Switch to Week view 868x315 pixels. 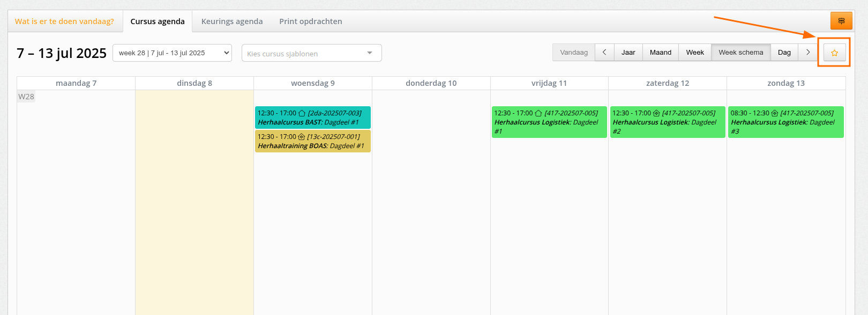click(x=695, y=52)
